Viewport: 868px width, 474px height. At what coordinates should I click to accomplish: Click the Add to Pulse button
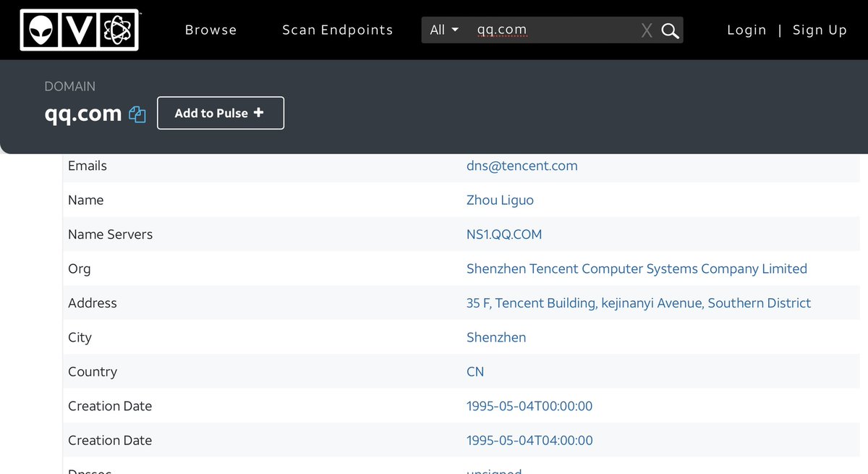point(220,113)
